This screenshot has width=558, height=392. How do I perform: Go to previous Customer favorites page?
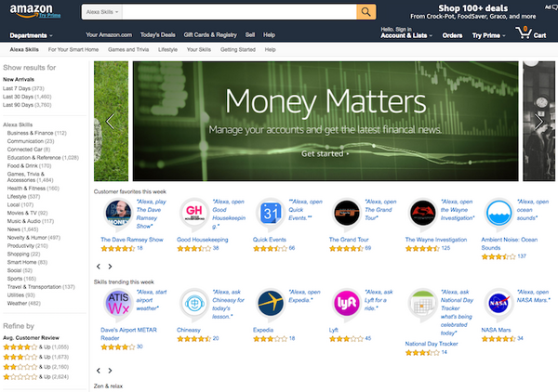point(99,267)
